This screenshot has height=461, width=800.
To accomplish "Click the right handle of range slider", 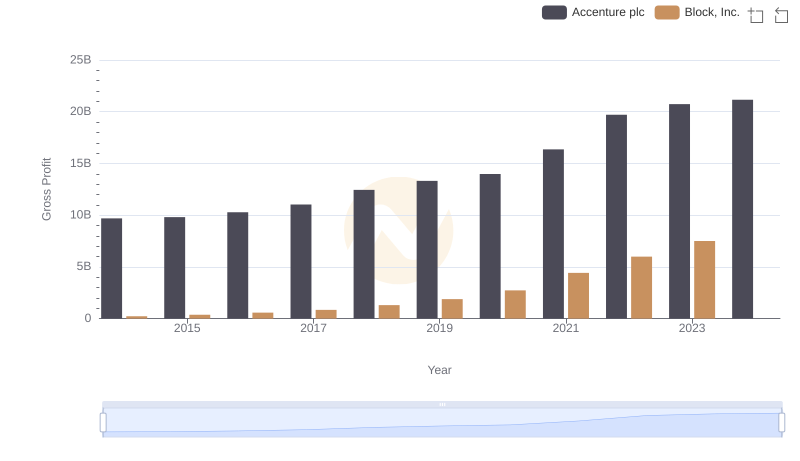I will [782, 423].
